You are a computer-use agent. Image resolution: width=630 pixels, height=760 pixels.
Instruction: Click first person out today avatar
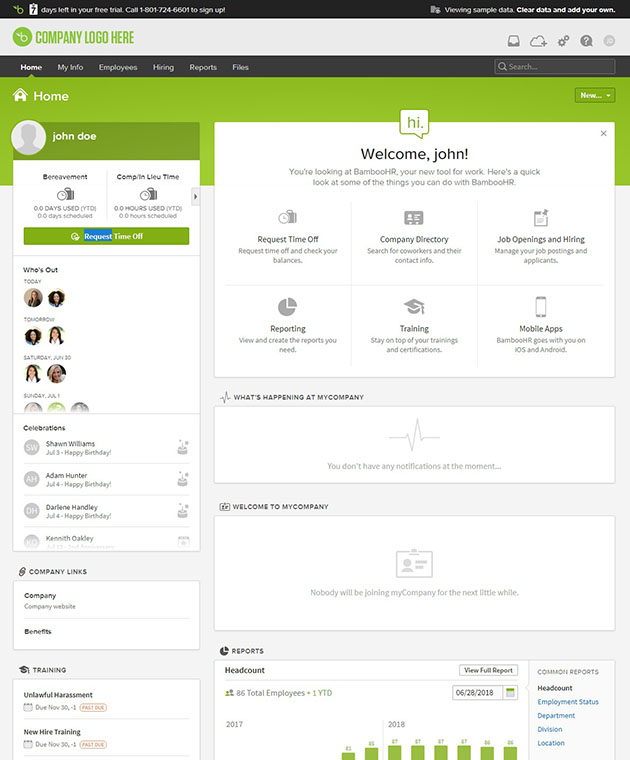tap(33, 298)
